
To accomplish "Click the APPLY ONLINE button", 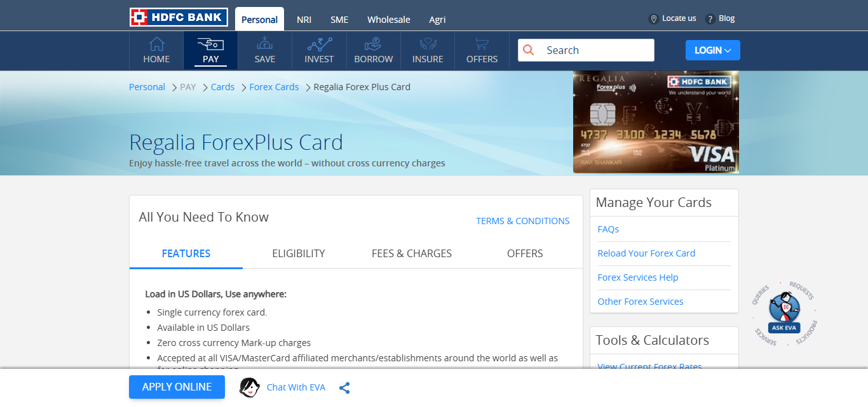I will (177, 387).
